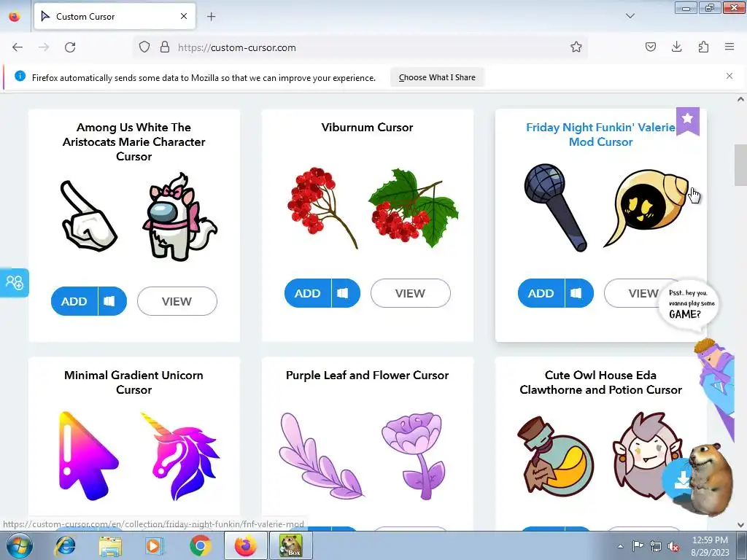Bookmark this page with the star icon
Screen dimensions: 747x560
point(576,47)
